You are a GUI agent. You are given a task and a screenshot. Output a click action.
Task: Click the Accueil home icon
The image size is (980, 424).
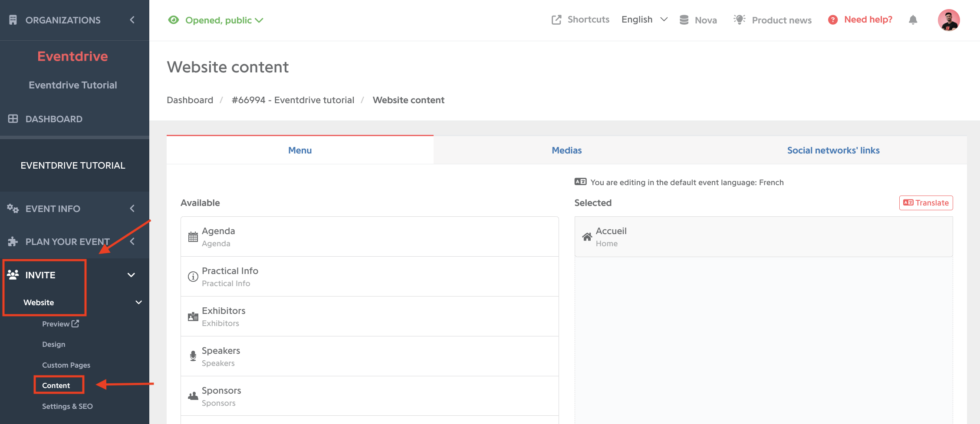[x=587, y=237]
